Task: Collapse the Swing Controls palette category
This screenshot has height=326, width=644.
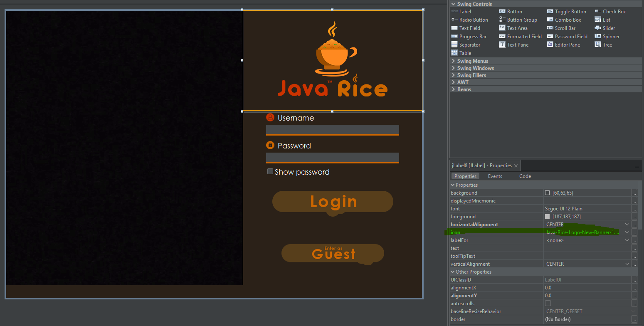Action: (x=453, y=4)
